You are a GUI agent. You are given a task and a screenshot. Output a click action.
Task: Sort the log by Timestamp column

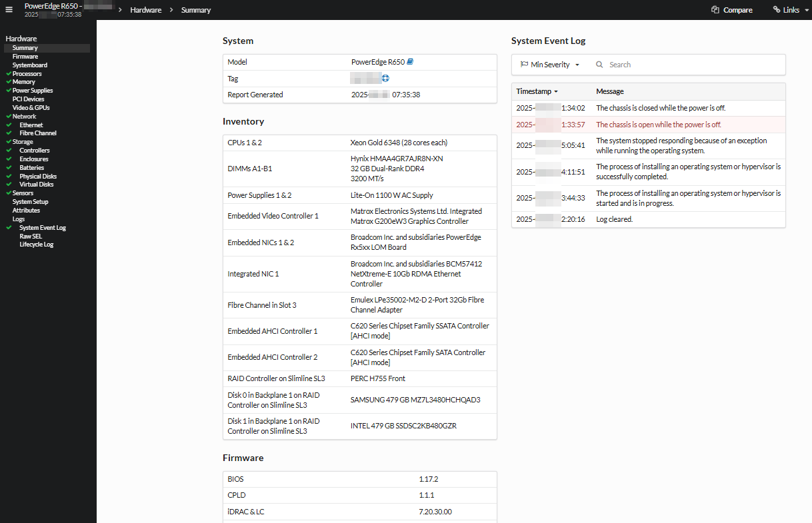pyautogui.click(x=537, y=91)
